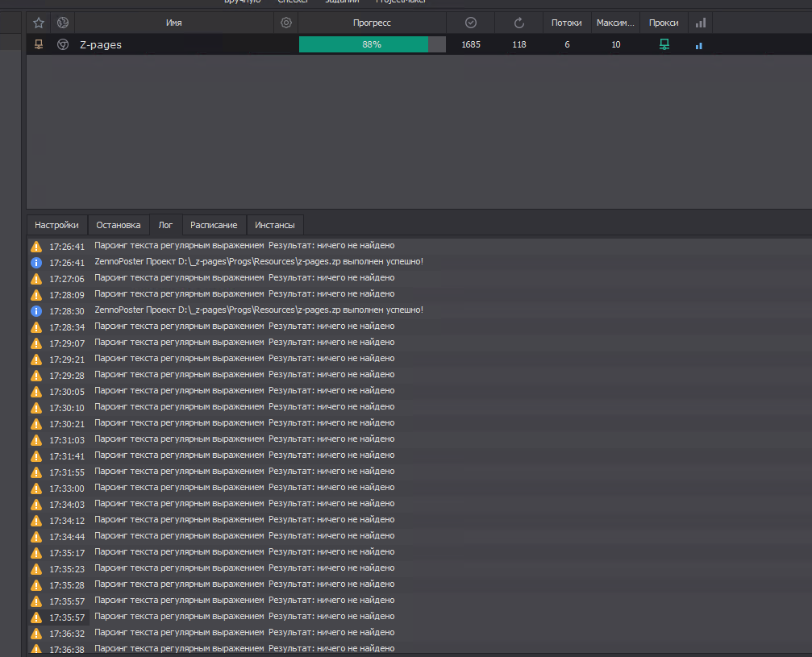Click the blue statistics icon for Z-pages
The width and height of the screenshot is (812, 657).
[699, 46]
